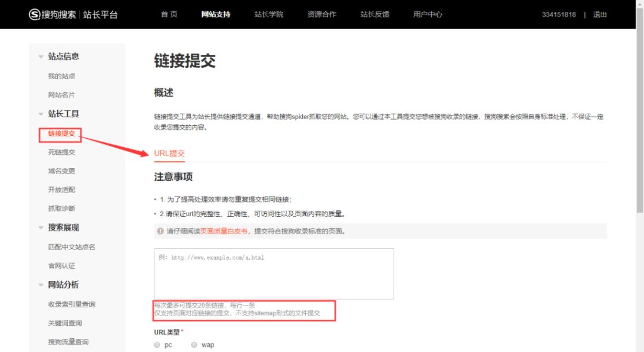Open 关键词查询 in the sidebar
Image resolution: width=644 pixels, height=352 pixels.
[65, 323]
